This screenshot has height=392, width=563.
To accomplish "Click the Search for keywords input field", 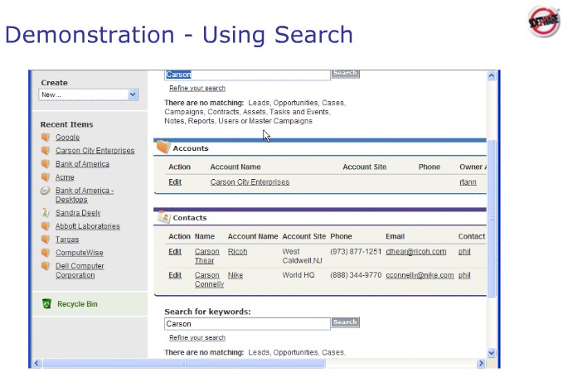I will 246,324.
